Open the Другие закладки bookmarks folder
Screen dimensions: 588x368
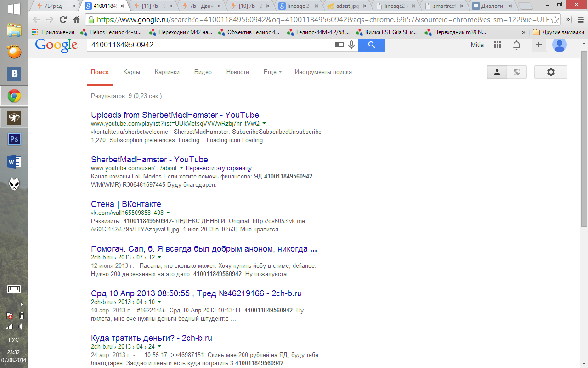pos(559,32)
